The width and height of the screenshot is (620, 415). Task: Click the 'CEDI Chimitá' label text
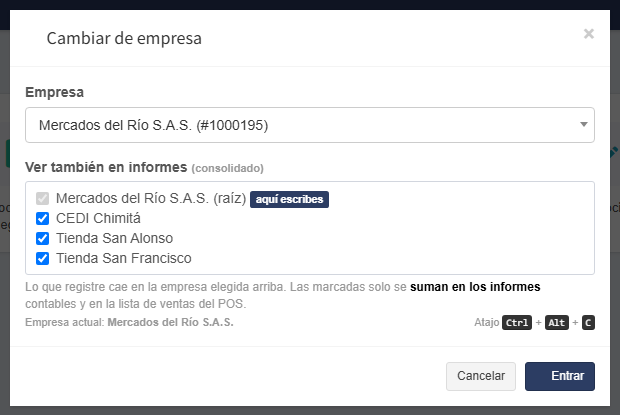point(98,218)
